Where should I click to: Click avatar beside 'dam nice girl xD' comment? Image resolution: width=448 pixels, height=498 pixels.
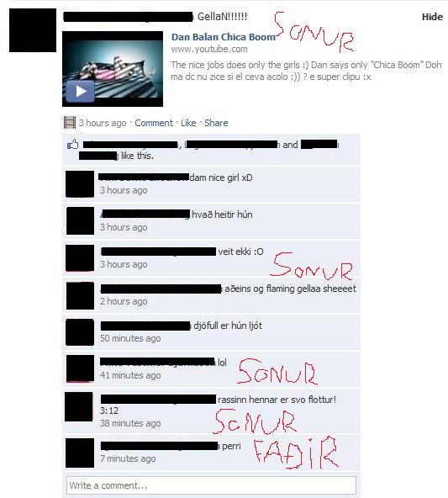tap(80, 184)
